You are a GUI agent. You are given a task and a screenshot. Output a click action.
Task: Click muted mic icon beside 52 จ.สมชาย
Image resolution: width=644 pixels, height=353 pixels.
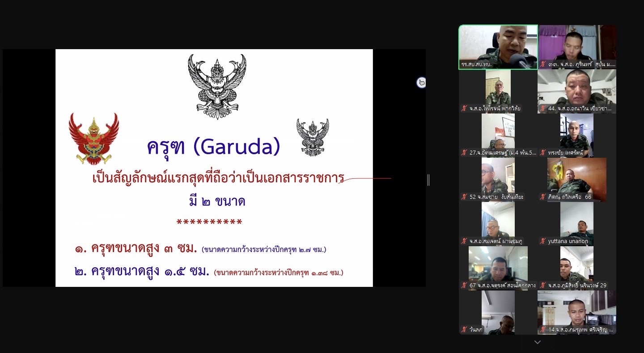[x=464, y=197]
